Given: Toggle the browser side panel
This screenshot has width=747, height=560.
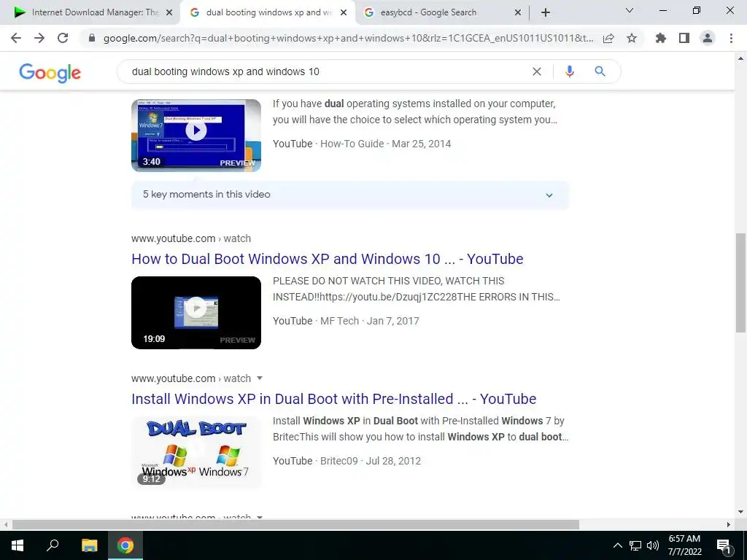Looking at the screenshot, I should (684, 38).
